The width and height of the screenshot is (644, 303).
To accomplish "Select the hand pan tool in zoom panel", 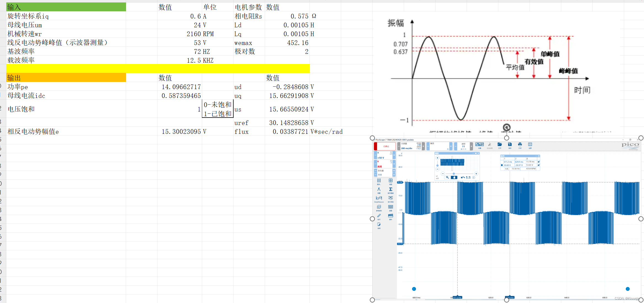I will 454,177.
